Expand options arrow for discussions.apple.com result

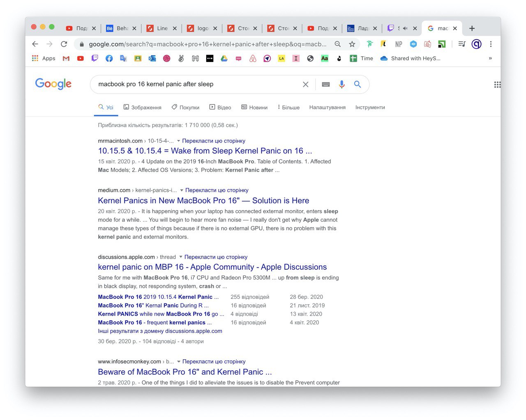[x=181, y=257]
